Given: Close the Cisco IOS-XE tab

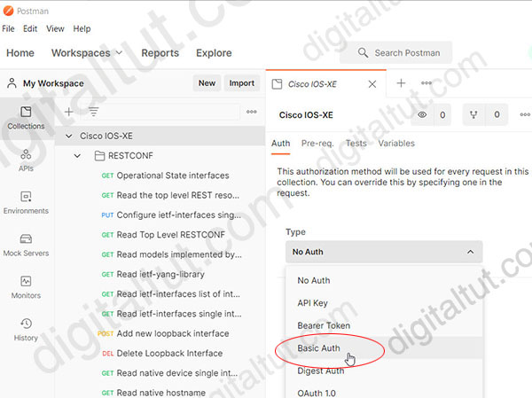Looking at the screenshot, I should (x=372, y=84).
